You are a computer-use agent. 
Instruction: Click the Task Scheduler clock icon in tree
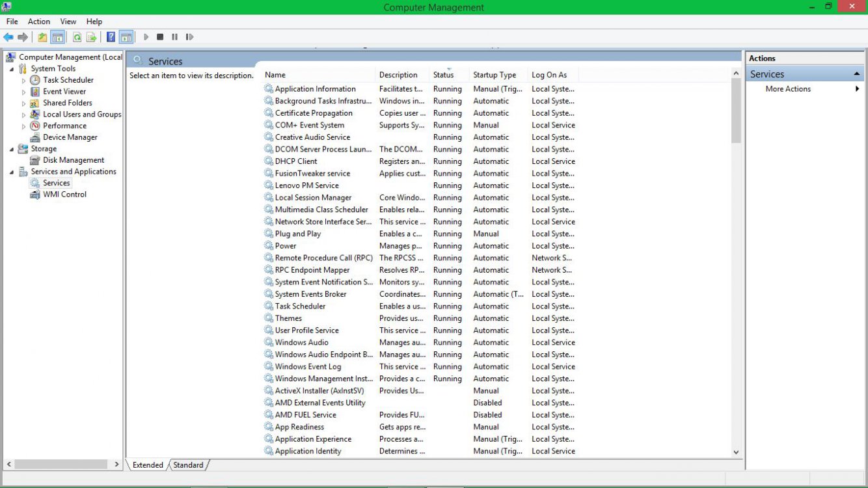tap(35, 80)
